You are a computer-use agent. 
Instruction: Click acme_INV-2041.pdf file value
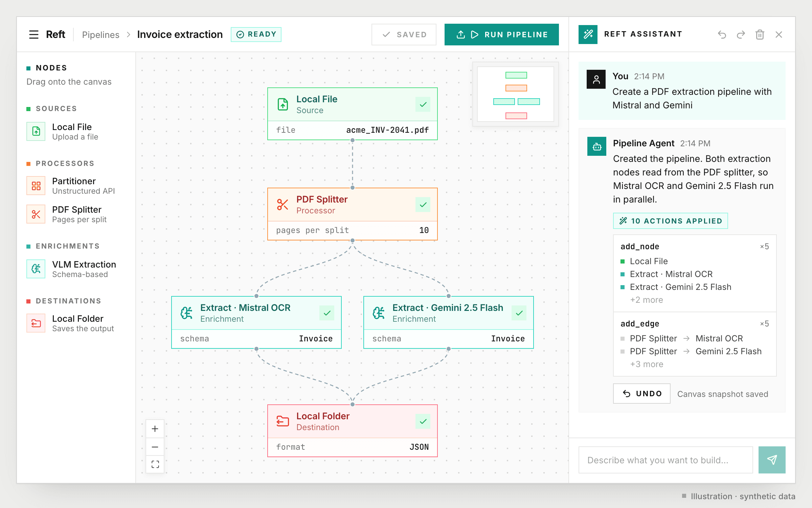click(x=387, y=130)
